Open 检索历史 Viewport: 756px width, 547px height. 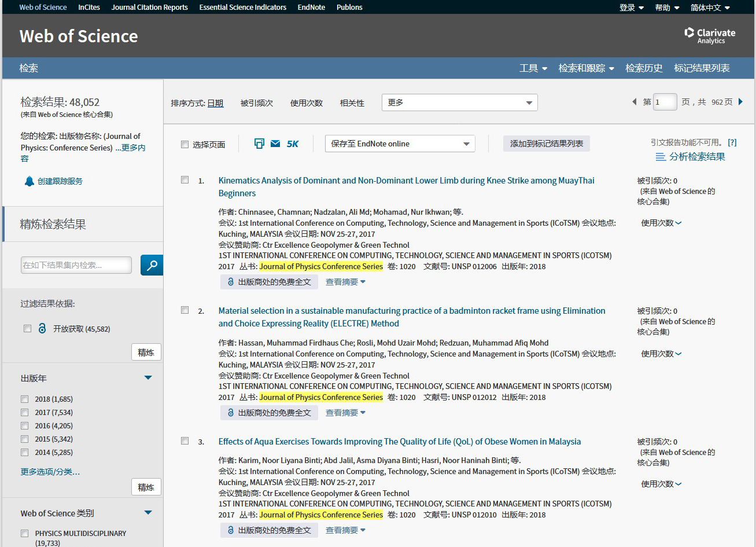pos(644,68)
